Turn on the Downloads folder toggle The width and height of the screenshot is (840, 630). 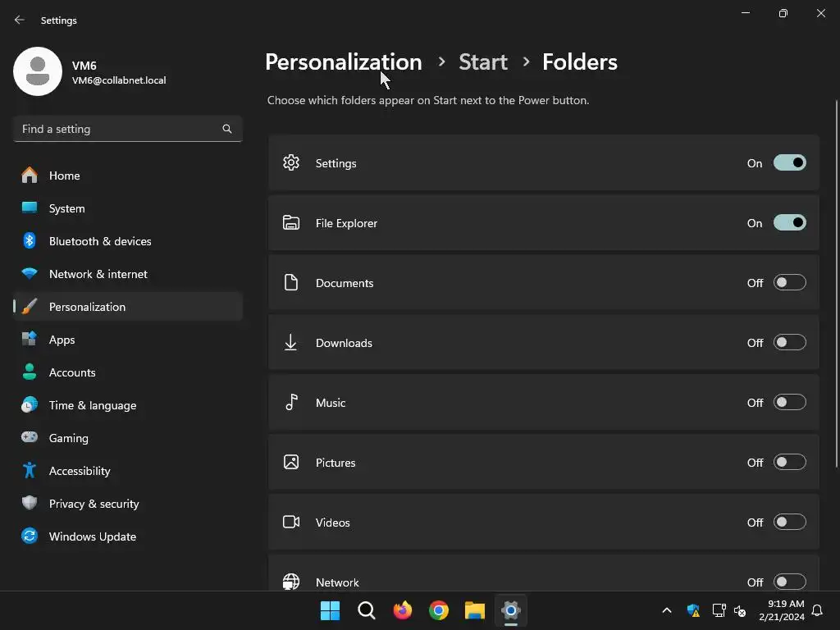point(789,343)
